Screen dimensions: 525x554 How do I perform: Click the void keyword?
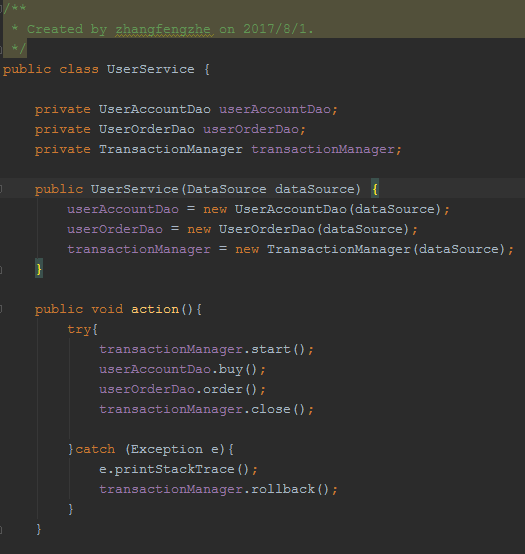click(107, 310)
